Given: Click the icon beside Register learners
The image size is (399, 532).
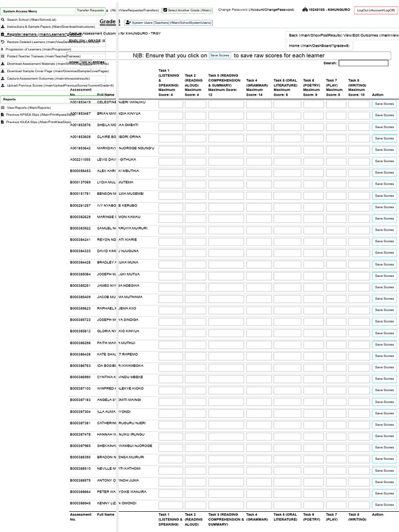Looking at the screenshot, I should click(x=3, y=34).
